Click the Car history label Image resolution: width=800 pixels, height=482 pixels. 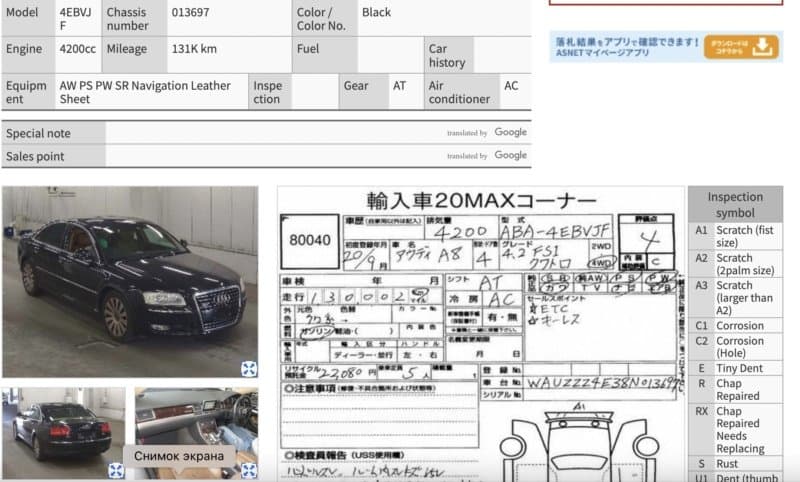pos(447,56)
